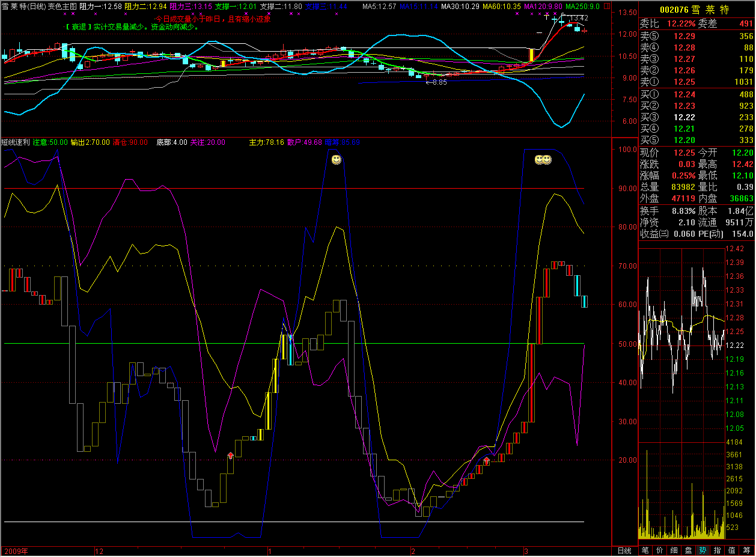Open the 指 indicator tab
756x557 pixels.
pyautogui.click(x=717, y=550)
